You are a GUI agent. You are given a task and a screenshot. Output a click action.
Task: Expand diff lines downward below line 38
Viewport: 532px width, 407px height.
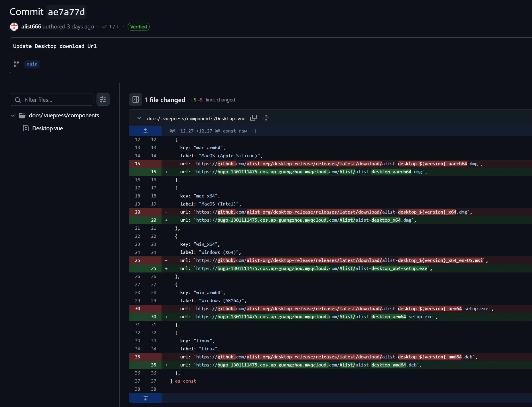(x=145, y=398)
